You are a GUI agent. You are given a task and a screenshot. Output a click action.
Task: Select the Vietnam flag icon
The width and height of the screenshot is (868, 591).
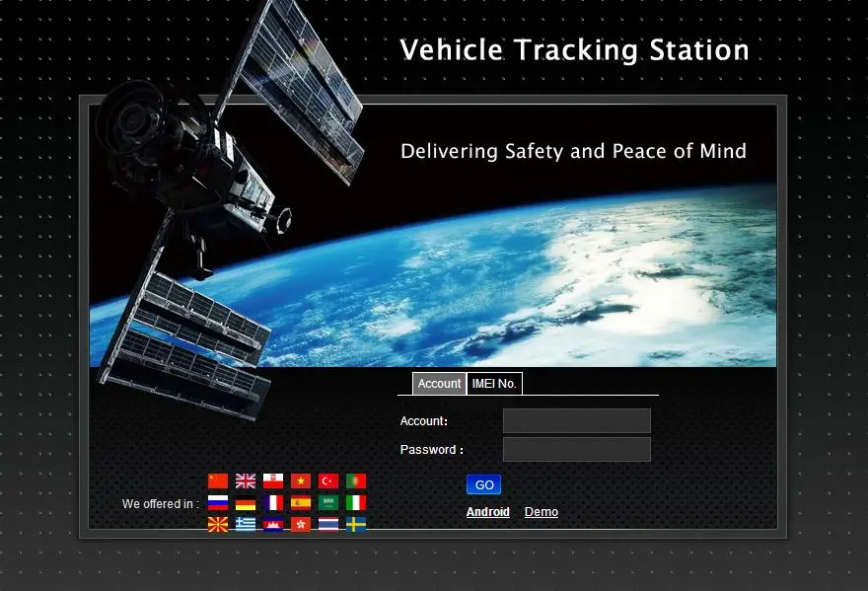click(301, 480)
